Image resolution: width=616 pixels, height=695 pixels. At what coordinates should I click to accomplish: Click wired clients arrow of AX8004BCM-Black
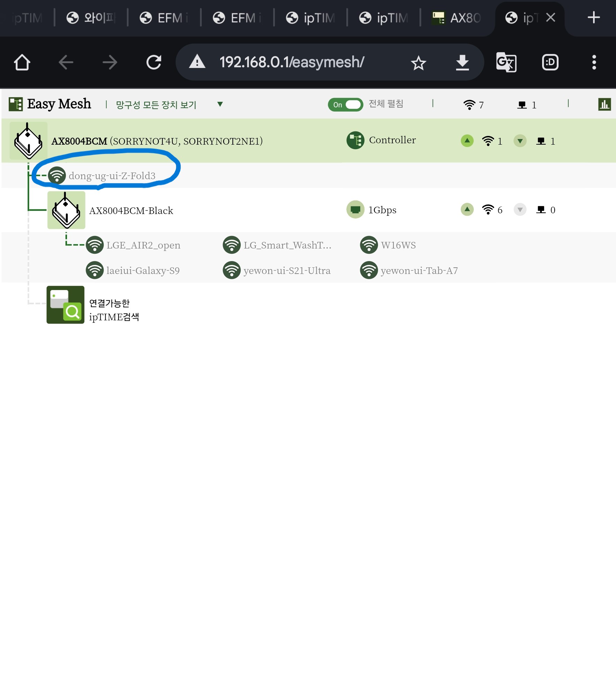[520, 210]
